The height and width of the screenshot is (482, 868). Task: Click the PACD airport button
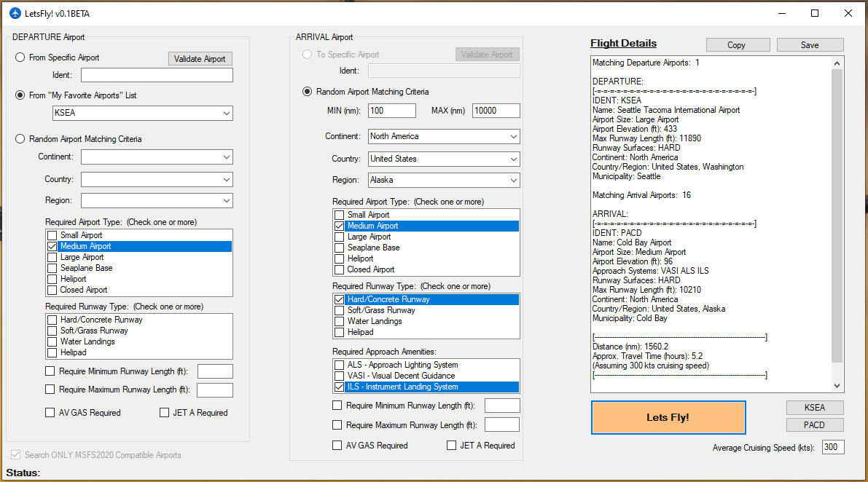[814, 424]
